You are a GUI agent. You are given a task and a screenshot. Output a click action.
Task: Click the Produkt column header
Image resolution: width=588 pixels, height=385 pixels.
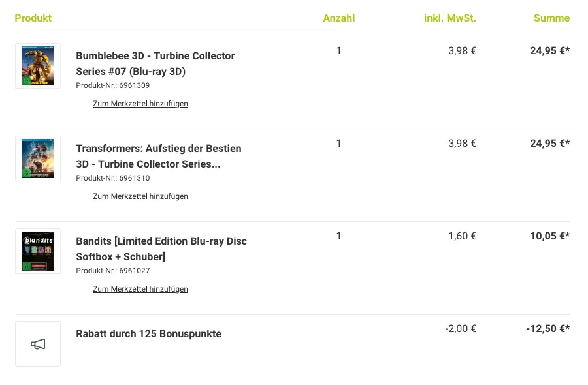[x=33, y=18]
